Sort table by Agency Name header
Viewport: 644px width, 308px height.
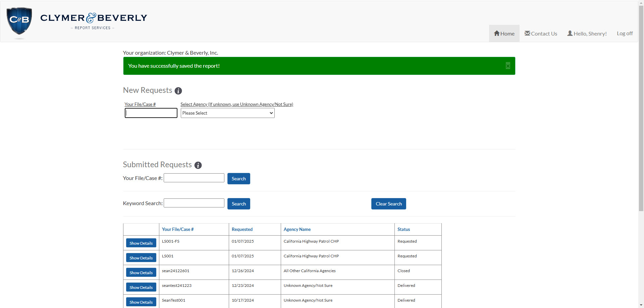pos(297,229)
